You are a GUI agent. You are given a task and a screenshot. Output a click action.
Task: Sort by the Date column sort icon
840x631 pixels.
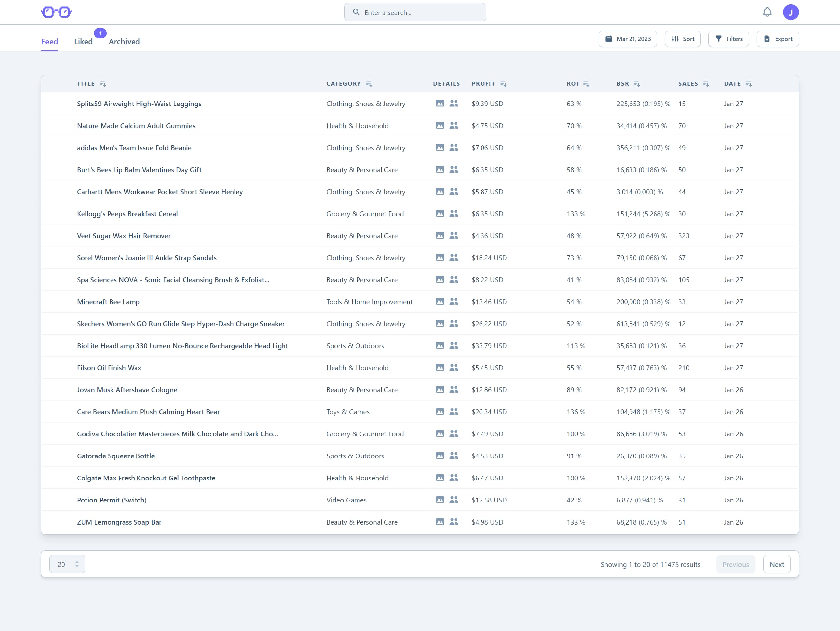(749, 84)
